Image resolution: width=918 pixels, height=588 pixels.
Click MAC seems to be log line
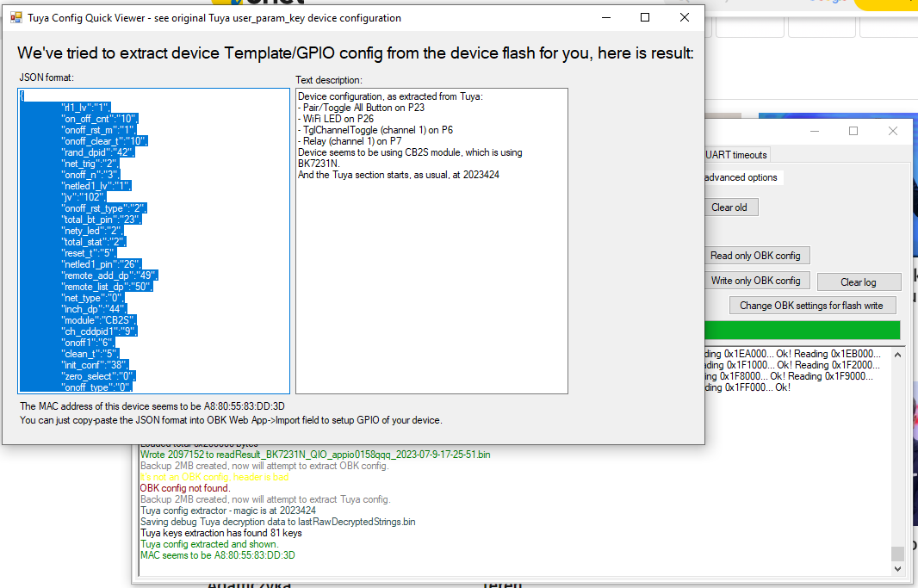[x=218, y=555]
